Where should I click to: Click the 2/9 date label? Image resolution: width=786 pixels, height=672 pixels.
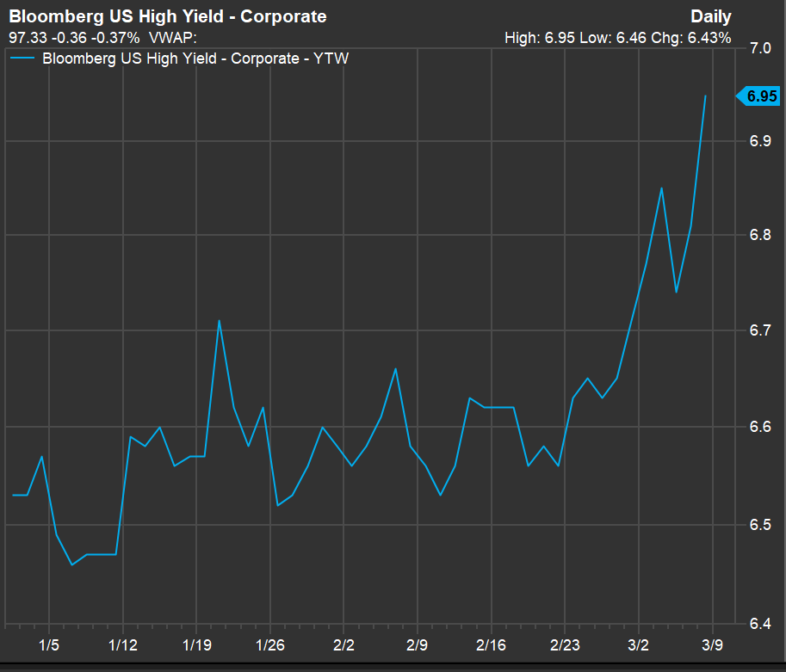pos(417,645)
